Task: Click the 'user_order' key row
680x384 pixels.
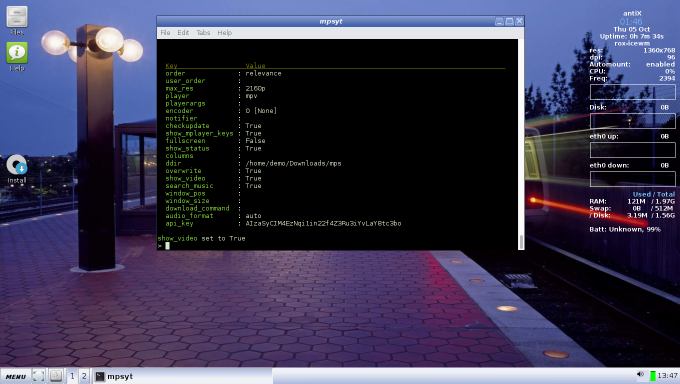Action: coord(203,81)
